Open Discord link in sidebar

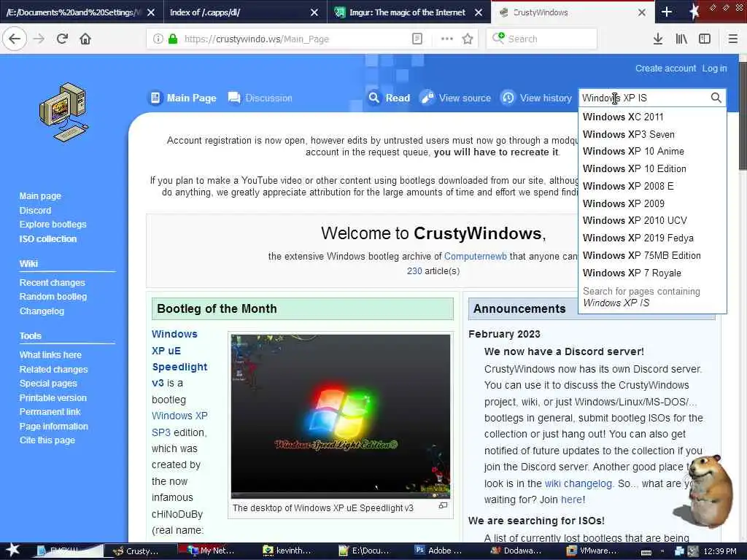(35, 211)
